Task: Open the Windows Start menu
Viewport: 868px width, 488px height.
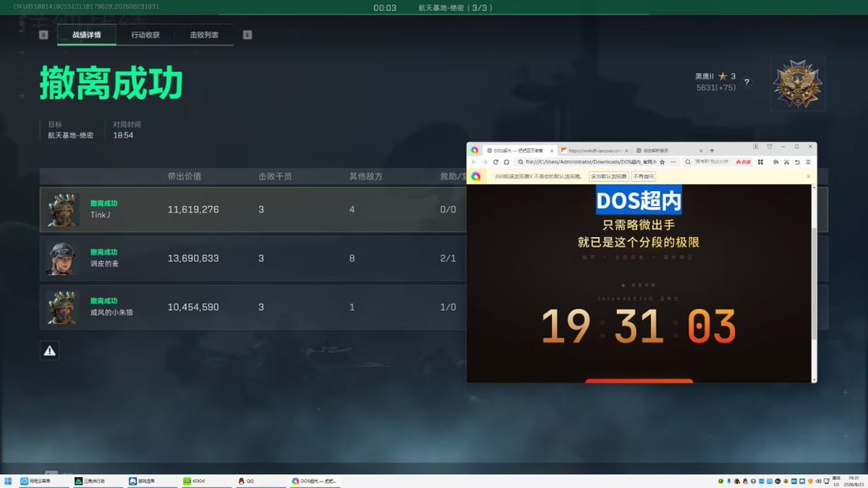Action: (8, 481)
